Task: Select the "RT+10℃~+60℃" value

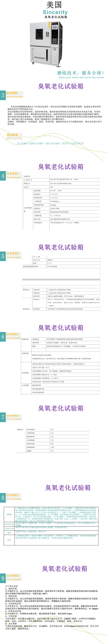Action: click(x=56, y=190)
